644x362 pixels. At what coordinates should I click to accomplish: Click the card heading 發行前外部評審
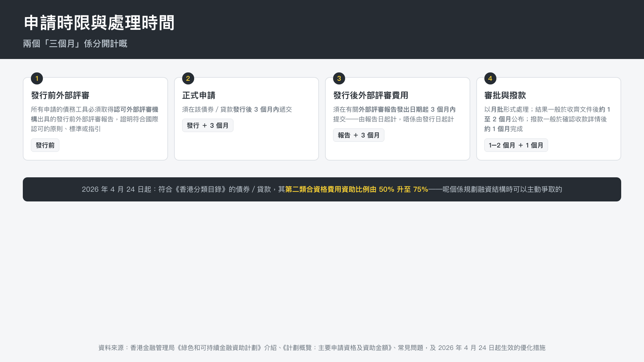click(x=60, y=96)
